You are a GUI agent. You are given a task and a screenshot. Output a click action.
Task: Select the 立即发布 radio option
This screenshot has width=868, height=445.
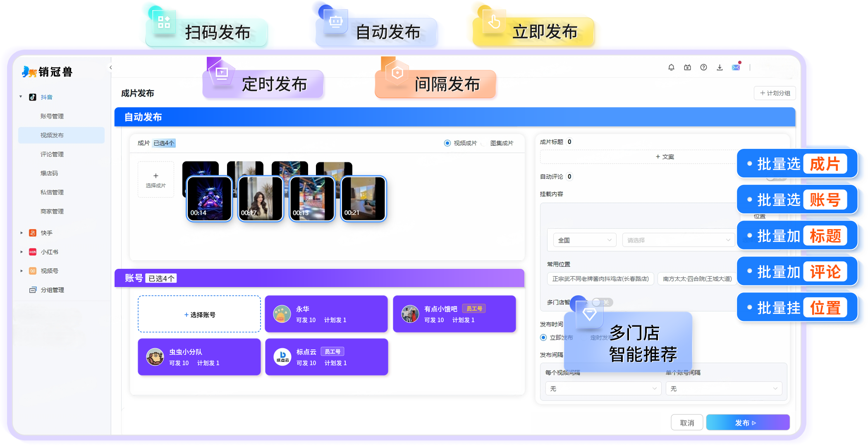pos(543,337)
